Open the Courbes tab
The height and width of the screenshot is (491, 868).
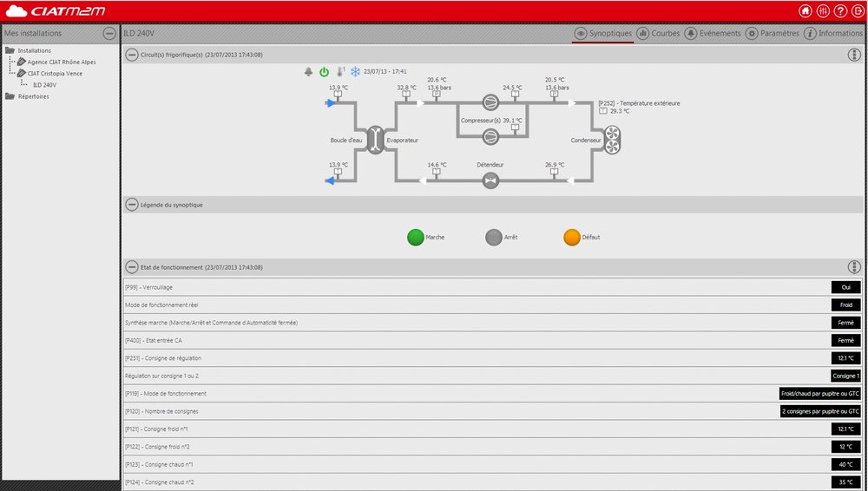pyautogui.click(x=658, y=33)
